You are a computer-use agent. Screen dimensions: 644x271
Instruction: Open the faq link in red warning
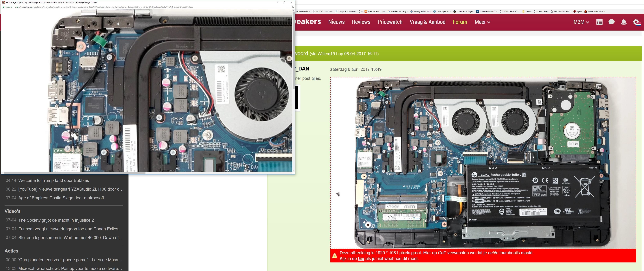tap(361, 258)
